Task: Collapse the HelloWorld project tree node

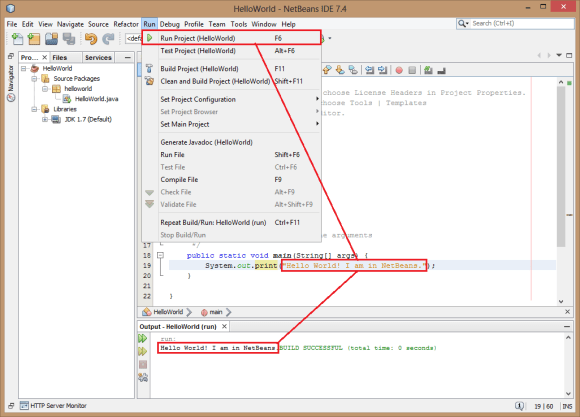Action: pyautogui.click(x=24, y=68)
